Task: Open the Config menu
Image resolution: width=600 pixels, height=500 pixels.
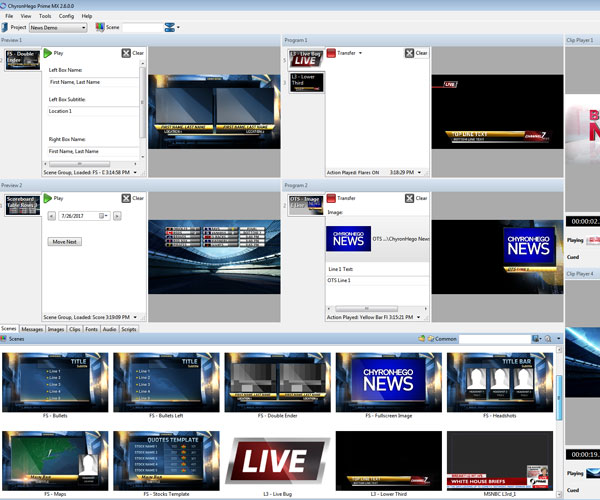Action: (66, 16)
